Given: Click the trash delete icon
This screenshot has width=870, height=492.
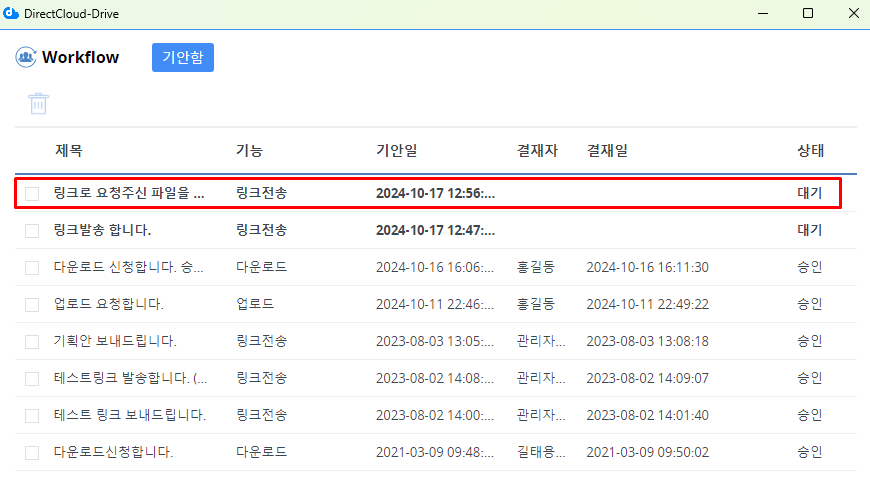Looking at the screenshot, I should pos(38,103).
